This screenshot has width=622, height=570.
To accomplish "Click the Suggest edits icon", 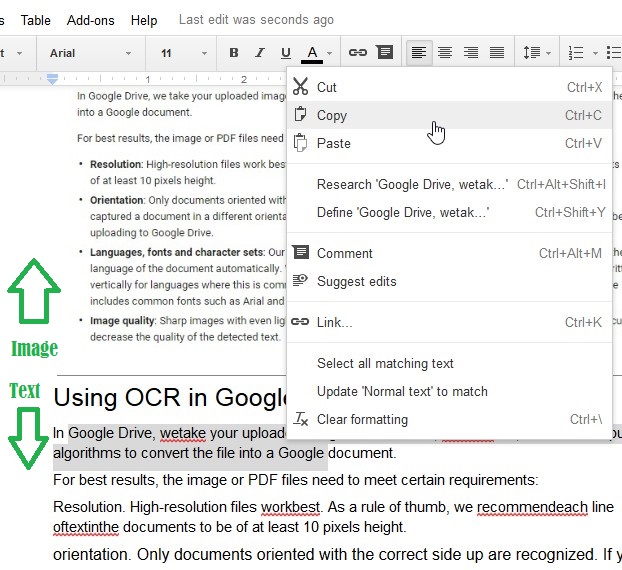I will tap(300, 280).
